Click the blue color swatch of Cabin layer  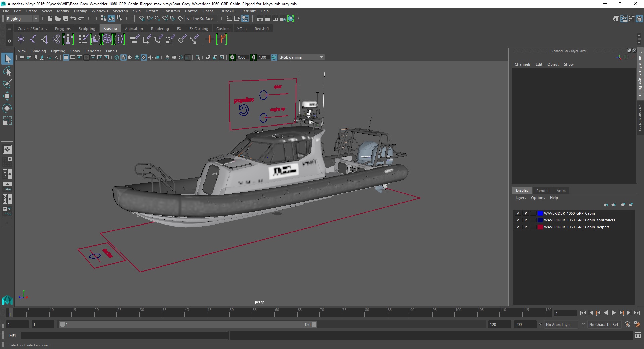(x=540, y=213)
